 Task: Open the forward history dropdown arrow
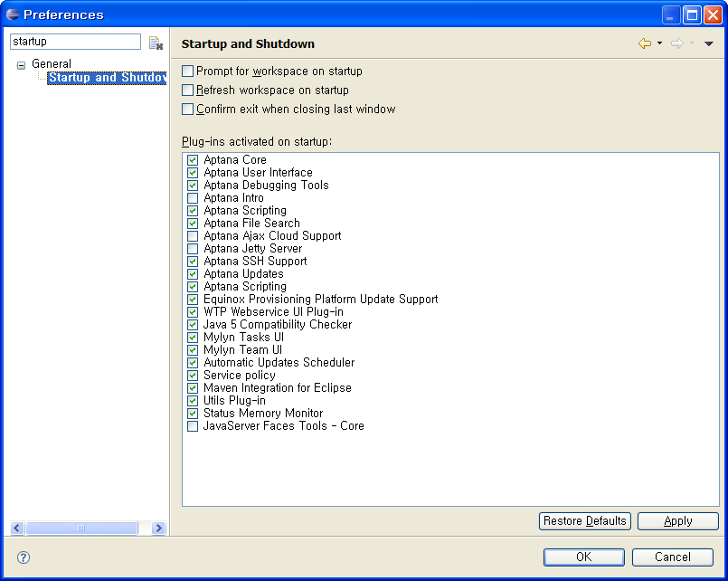[x=692, y=43]
